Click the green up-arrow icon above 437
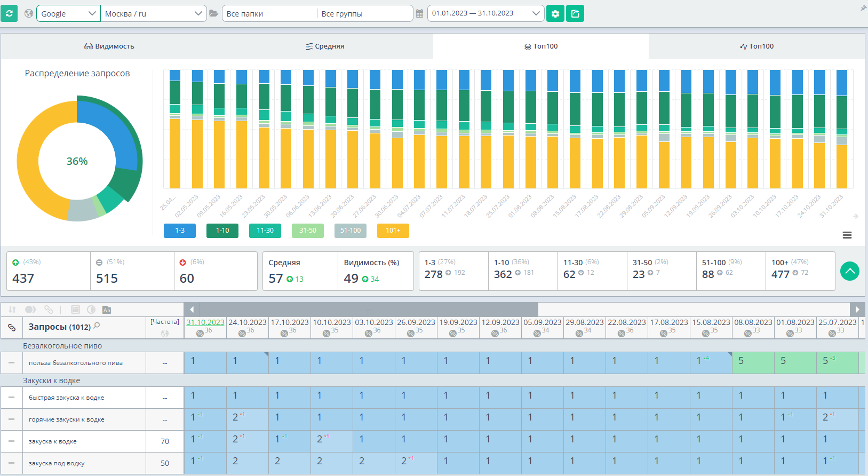The image size is (868, 476). coord(15,263)
